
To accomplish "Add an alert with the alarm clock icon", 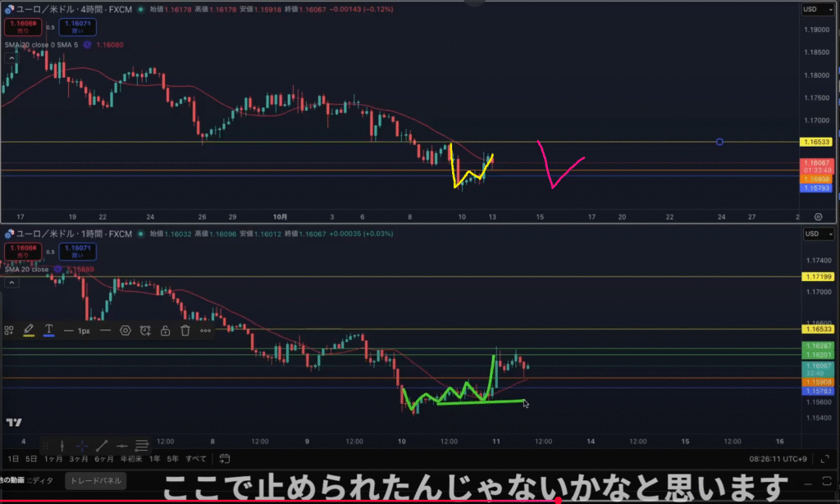I will pyautogui.click(x=145, y=330).
